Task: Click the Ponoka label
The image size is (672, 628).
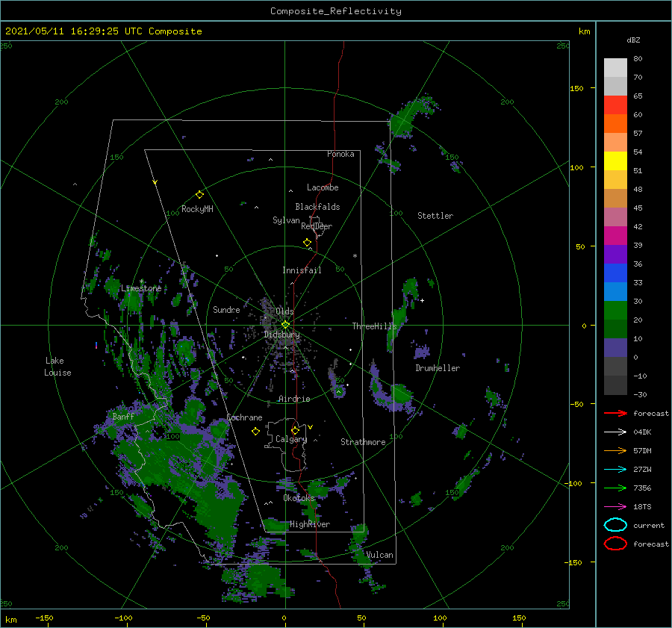Action: point(340,154)
